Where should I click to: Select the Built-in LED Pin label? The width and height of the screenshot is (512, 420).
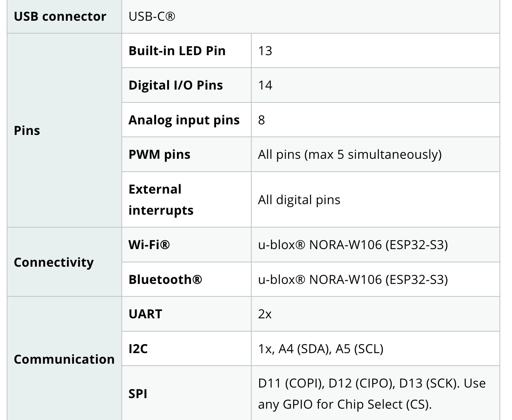click(x=177, y=51)
